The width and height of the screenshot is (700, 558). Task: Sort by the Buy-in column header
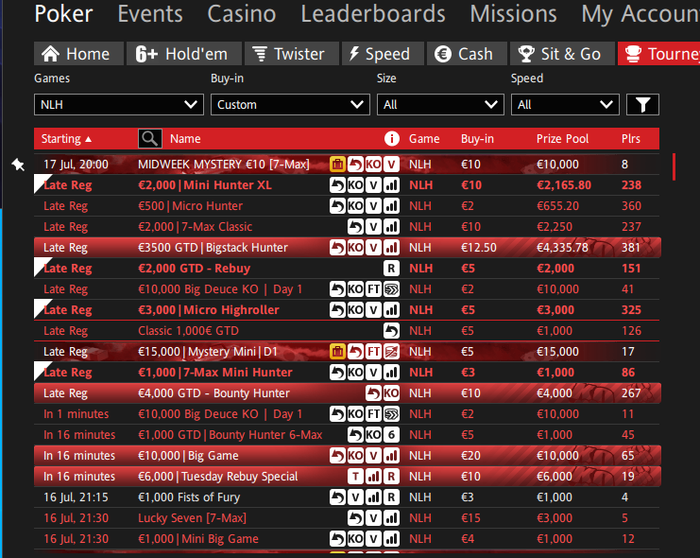pyautogui.click(x=477, y=139)
